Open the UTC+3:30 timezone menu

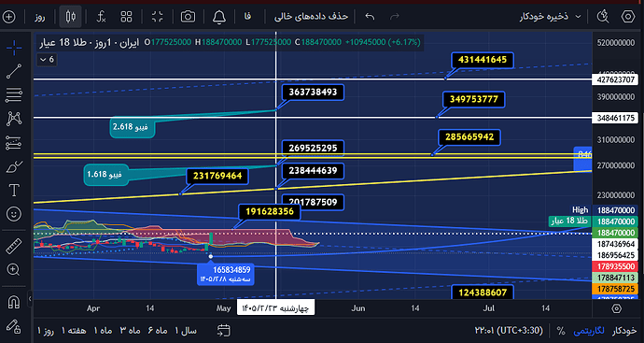click(509, 331)
